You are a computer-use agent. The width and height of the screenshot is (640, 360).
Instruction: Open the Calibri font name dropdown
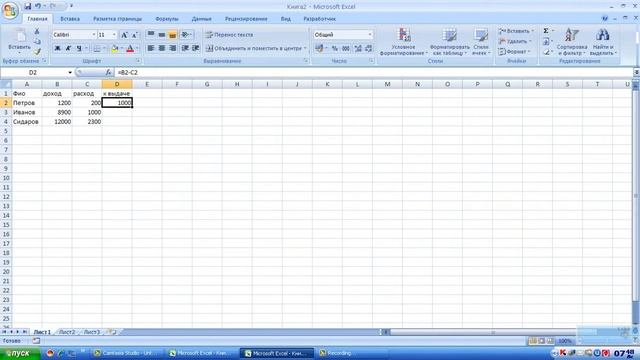tap(93, 35)
